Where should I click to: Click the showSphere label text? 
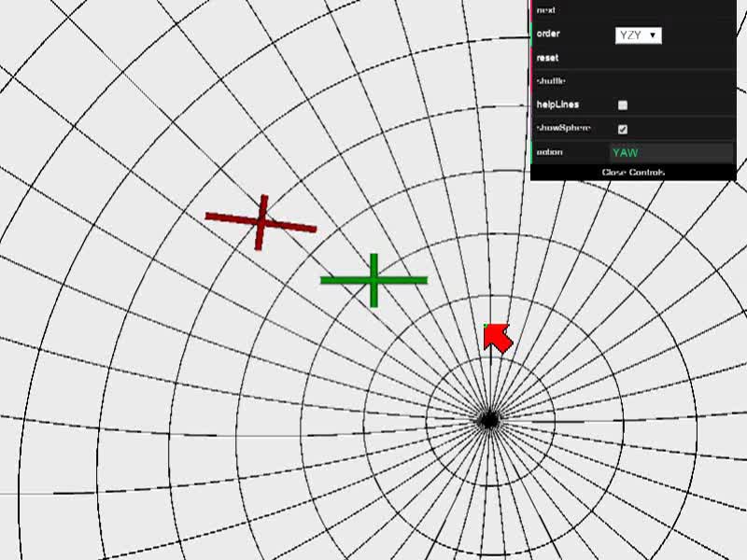pos(563,128)
